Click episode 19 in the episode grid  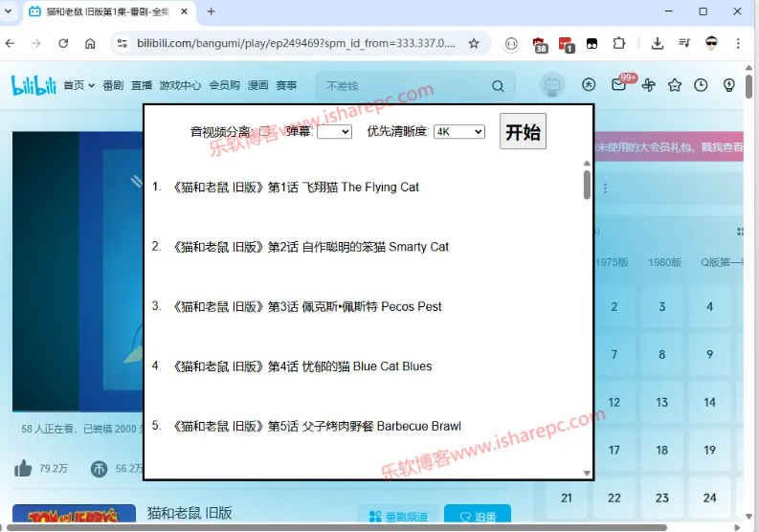pyautogui.click(x=709, y=451)
